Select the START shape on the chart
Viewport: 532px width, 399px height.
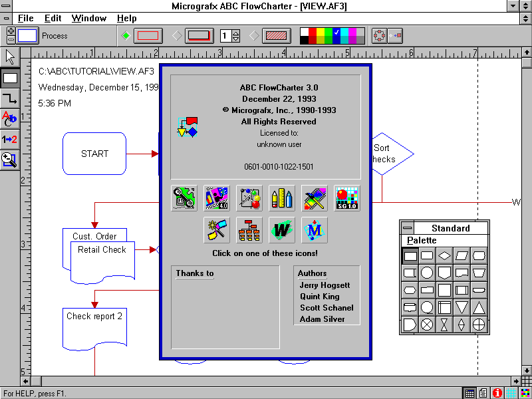click(94, 154)
